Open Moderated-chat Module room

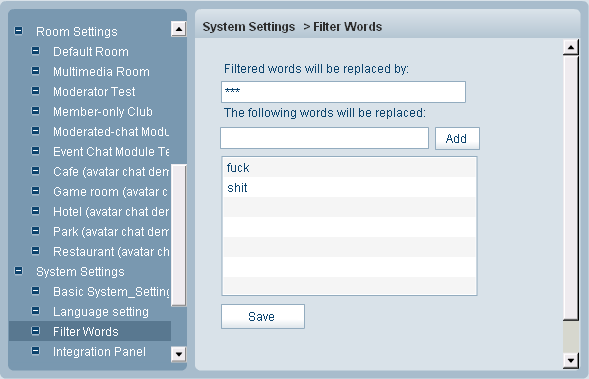tap(111, 132)
